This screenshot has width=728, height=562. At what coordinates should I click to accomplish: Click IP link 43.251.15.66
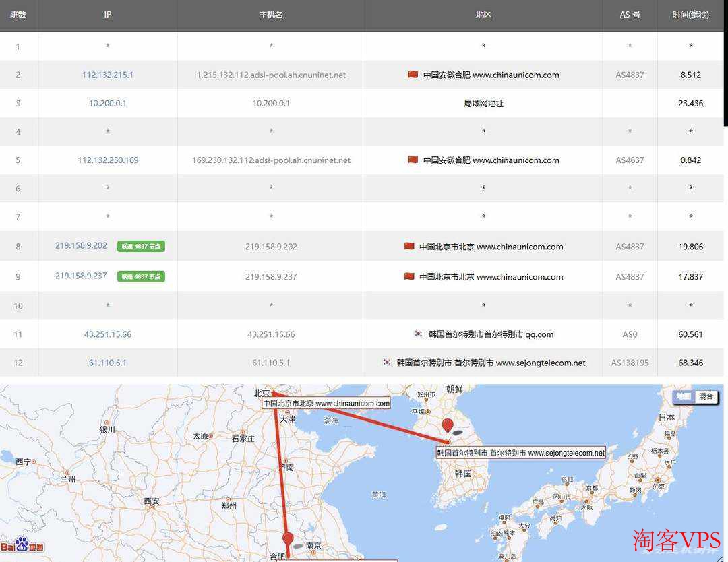coord(108,334)
